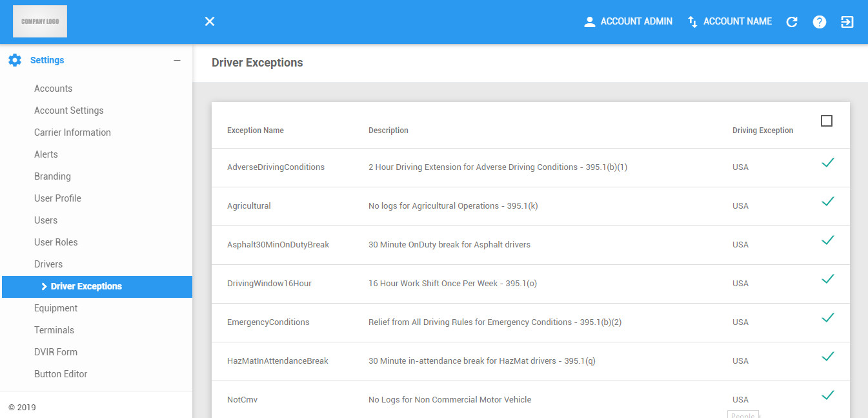Go to the DVIR Form page
The width and height of the screenshot is (868, 418).
tap(56, 352)
